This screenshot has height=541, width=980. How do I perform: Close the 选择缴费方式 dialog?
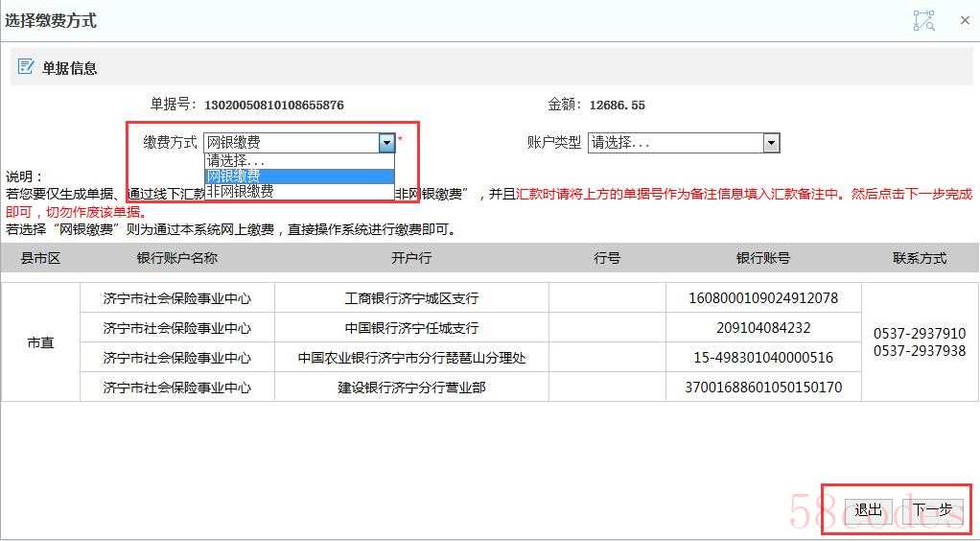coord(965,20)
